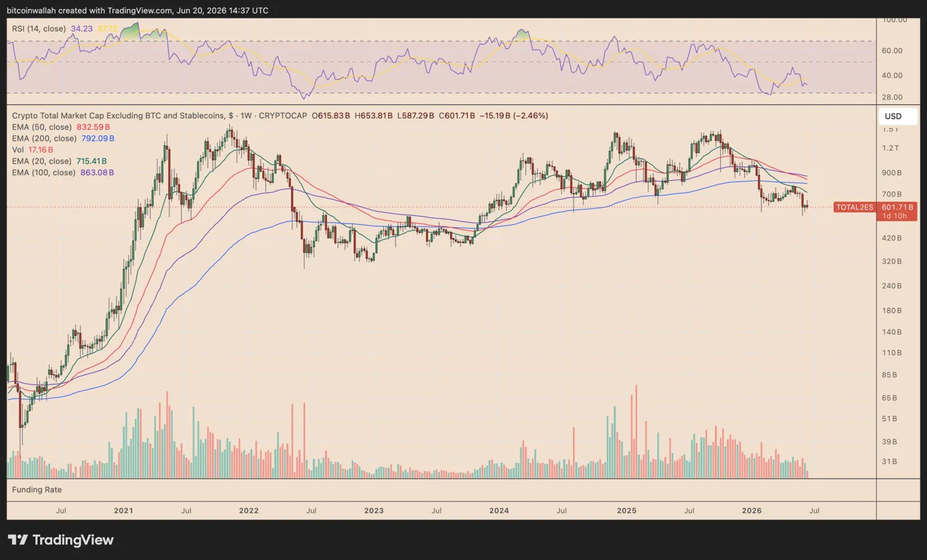
Task: Click the 792.09B EMA 200 value
Action: coord(98,138)
